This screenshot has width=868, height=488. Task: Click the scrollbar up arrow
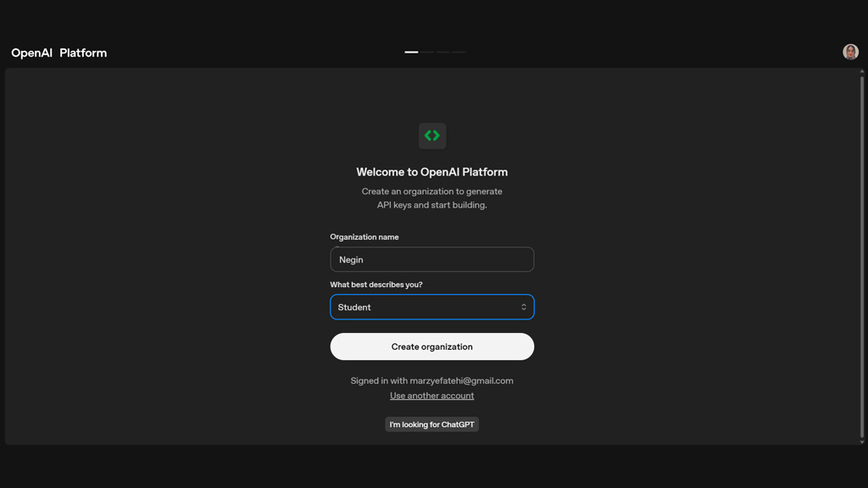(862, 73)
